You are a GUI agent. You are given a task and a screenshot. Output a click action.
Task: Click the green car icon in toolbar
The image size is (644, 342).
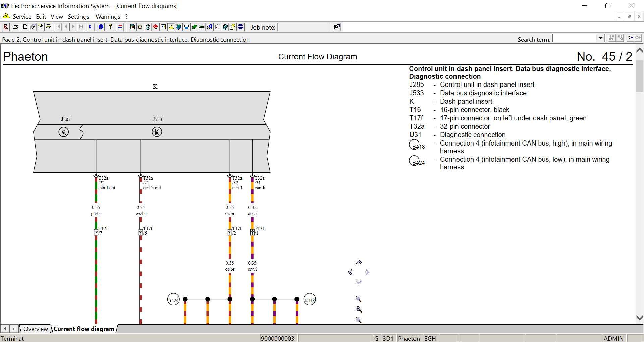[x=202, y=27]
